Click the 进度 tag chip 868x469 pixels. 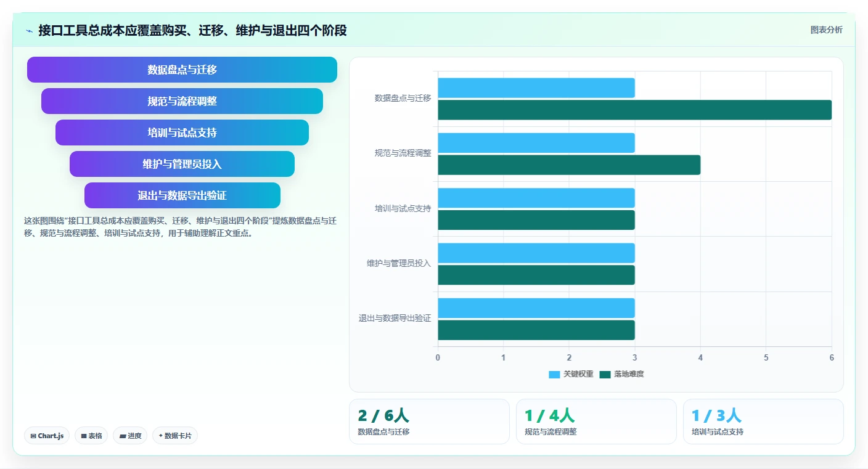[x=130, y=436]
